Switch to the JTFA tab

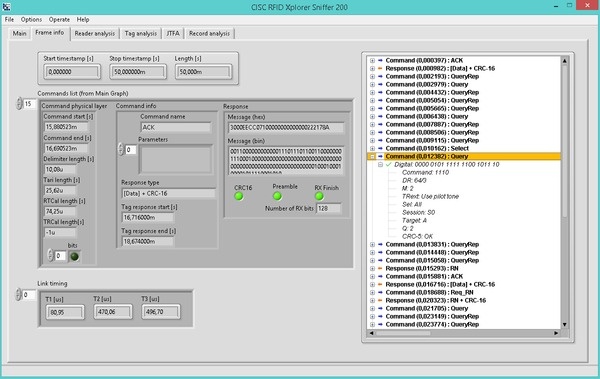pyautogui.click(x=173, y=34)
